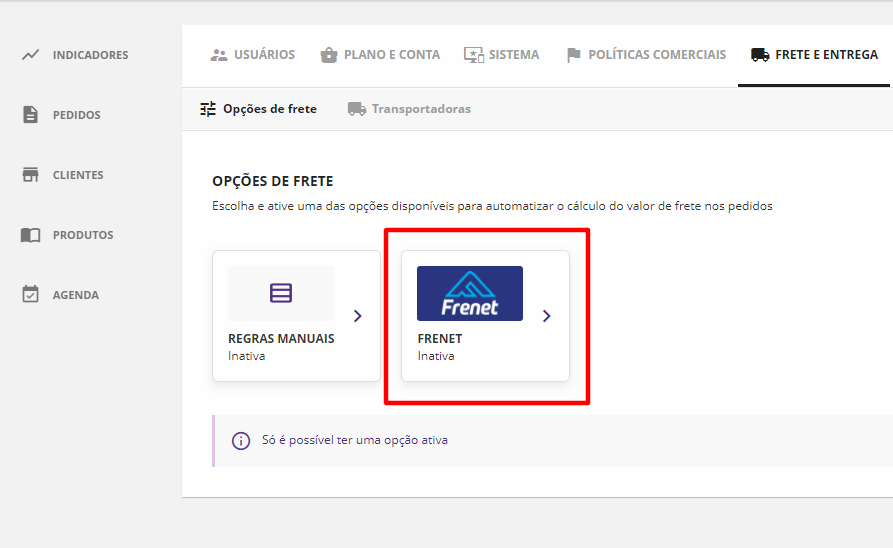Screen dimensions: 893x548
Task: Click the Regras Manuais list icon
Action: (x=281, y=293)
